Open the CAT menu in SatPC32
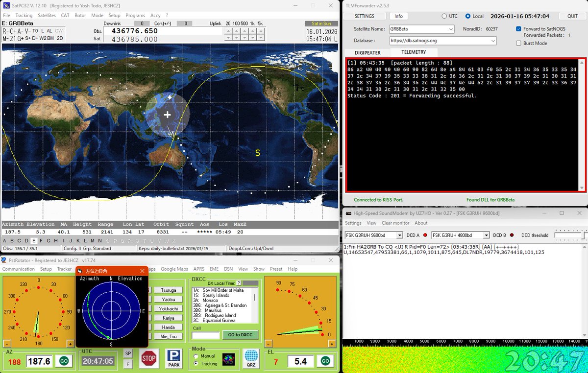Viewport: 588px width, 373px height. tap(65, 16)
